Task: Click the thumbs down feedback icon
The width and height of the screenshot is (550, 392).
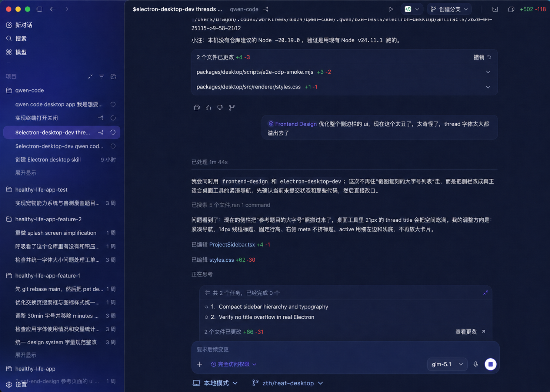Action: click(x=220, y=108)
